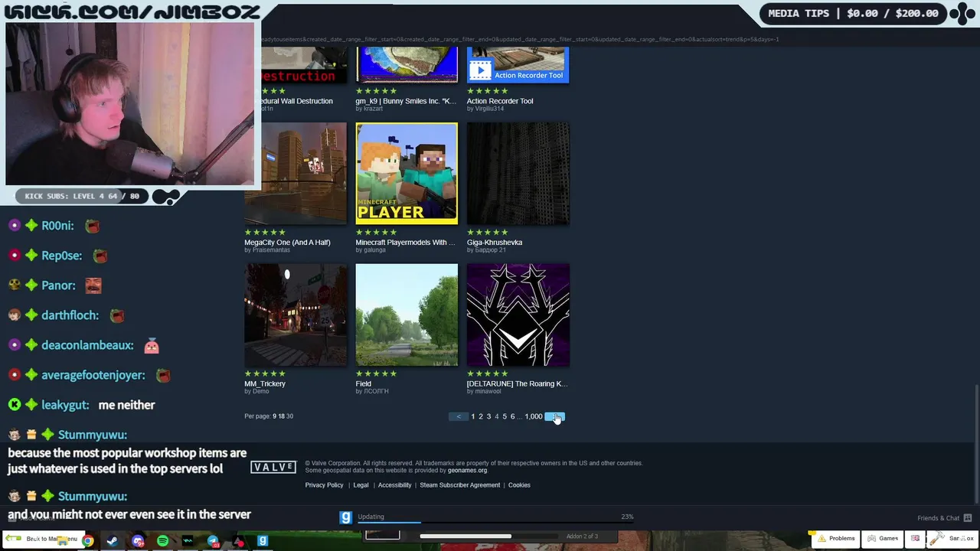Click the author name Virgiliu314

489,109
